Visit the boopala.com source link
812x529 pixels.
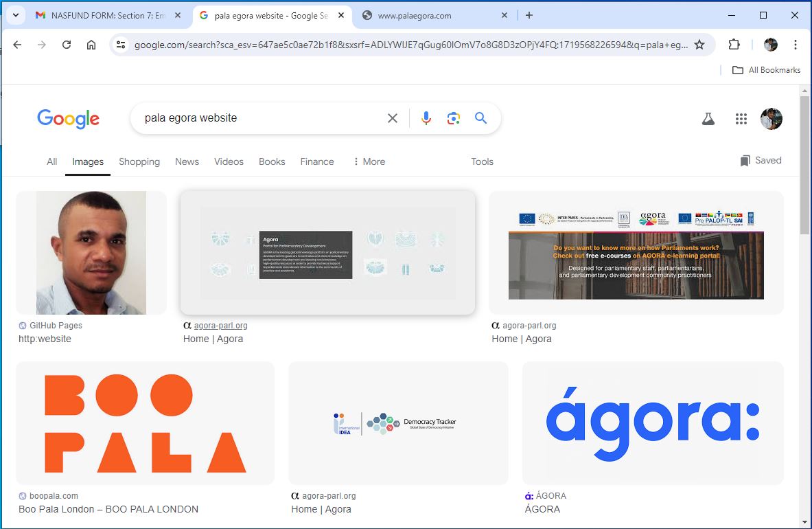coord(48,496)
